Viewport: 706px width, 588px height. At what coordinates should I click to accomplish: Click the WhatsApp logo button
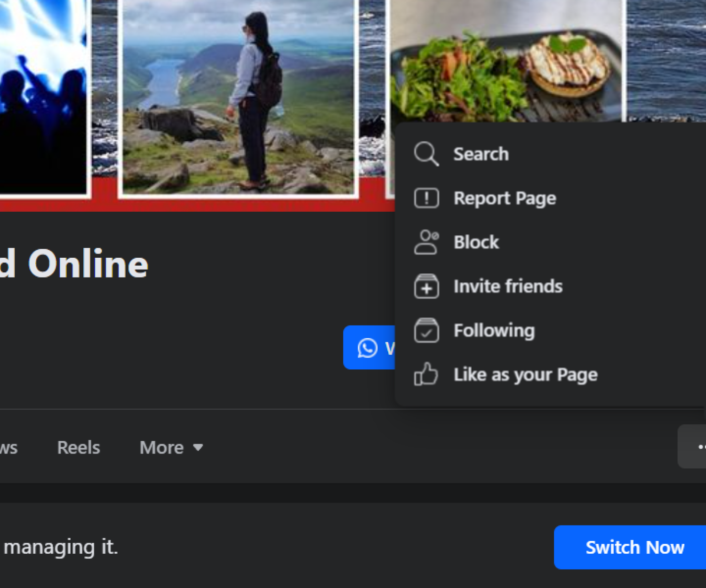pyautogui.click(x=368, y=348)
